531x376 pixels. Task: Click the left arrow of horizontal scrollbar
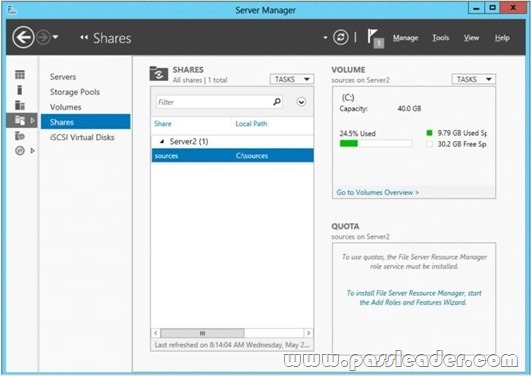[x=155, y=333]
